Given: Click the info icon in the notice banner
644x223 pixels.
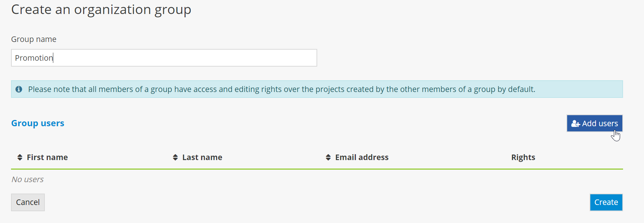Looking at the screenshot, I should click(19, 89).
